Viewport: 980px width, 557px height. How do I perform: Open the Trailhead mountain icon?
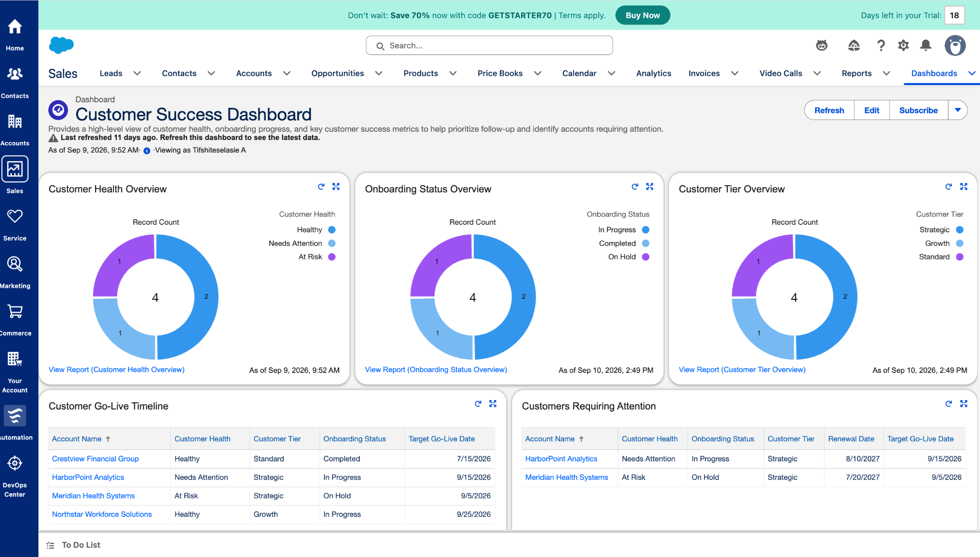tap(854, 45)
